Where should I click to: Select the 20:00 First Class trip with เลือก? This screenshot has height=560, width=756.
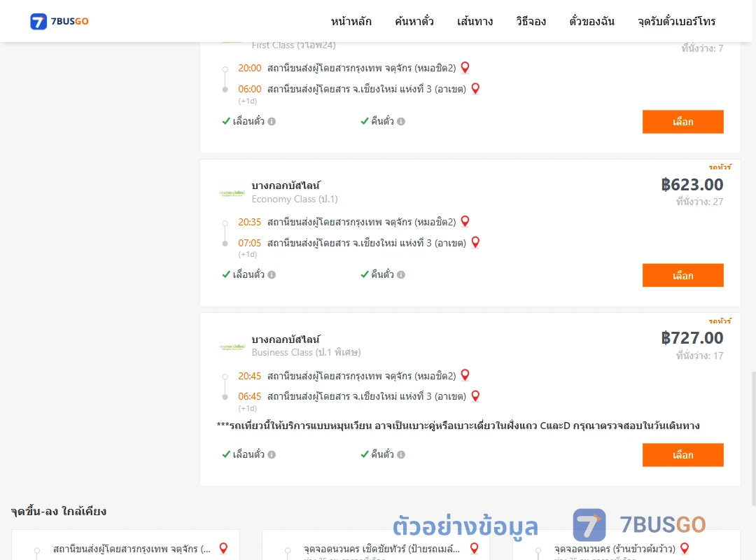682,122
